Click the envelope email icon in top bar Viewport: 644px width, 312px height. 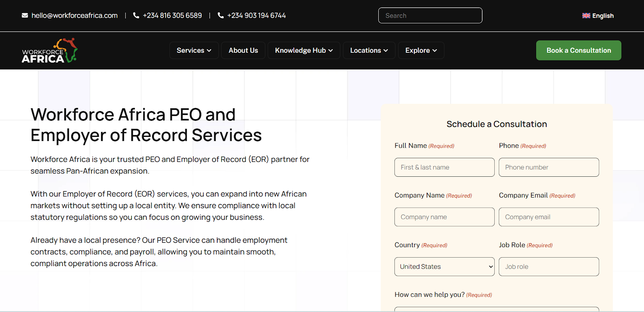(25, 15)
